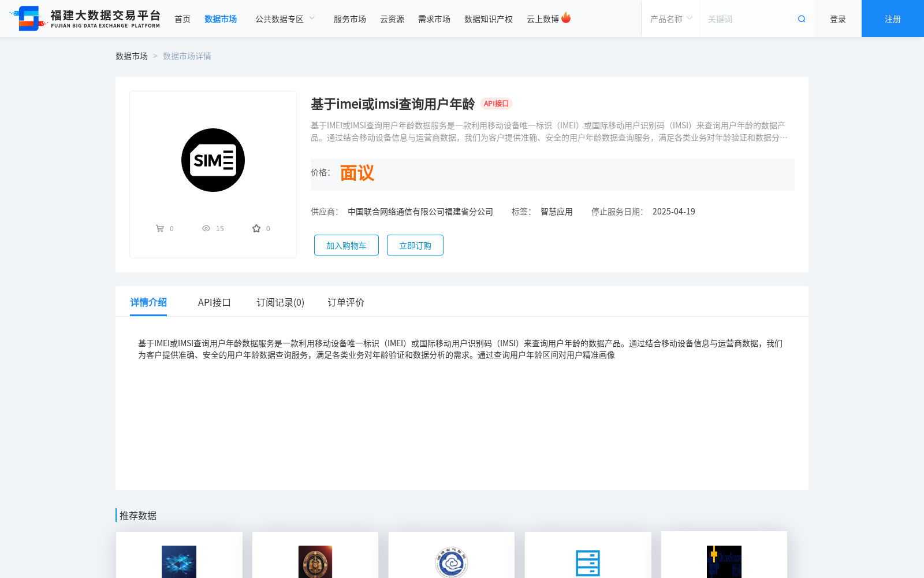924x578 pixels.
Task: Click the 注册 register button
Action: point(893,18)
